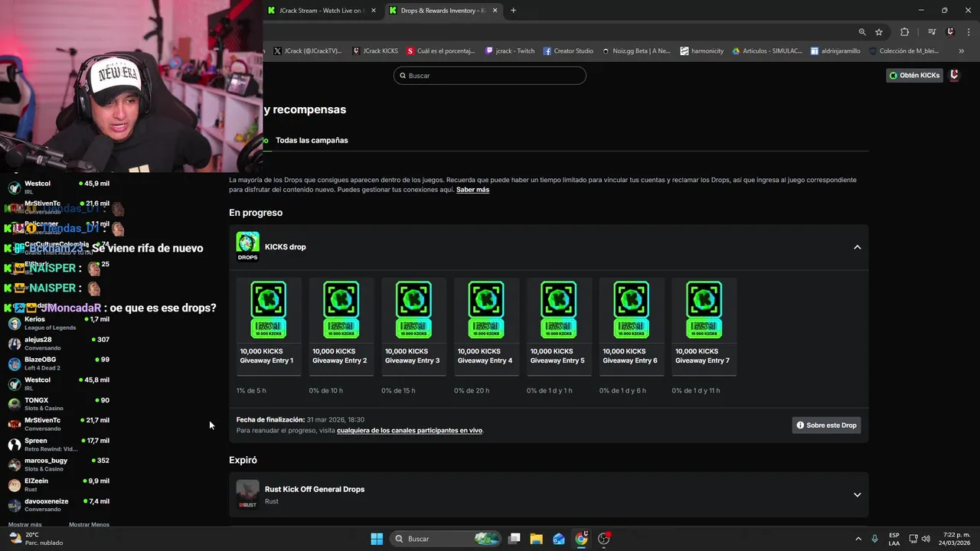The width and height of the screenshot is (980, 551).
Task: Click the Sobre este Drop button
Action: (x=826, y=425)
